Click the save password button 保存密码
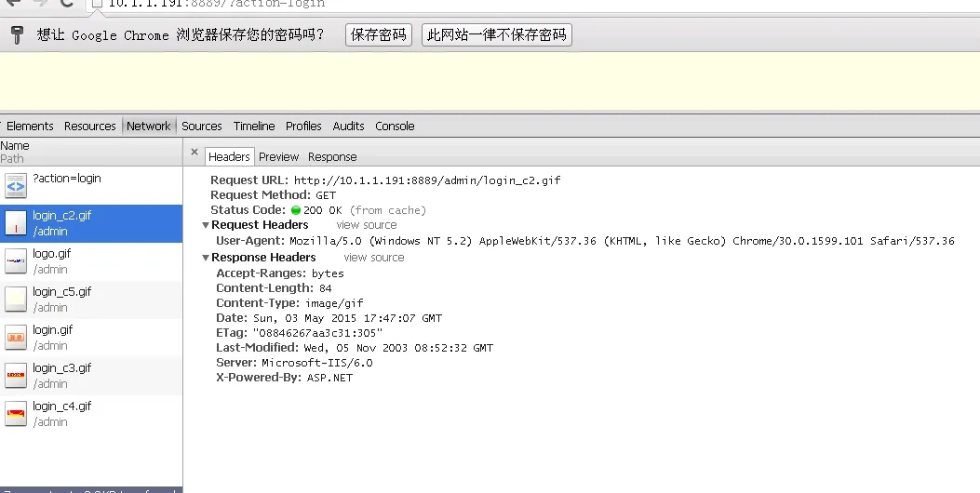 [378, 34]
